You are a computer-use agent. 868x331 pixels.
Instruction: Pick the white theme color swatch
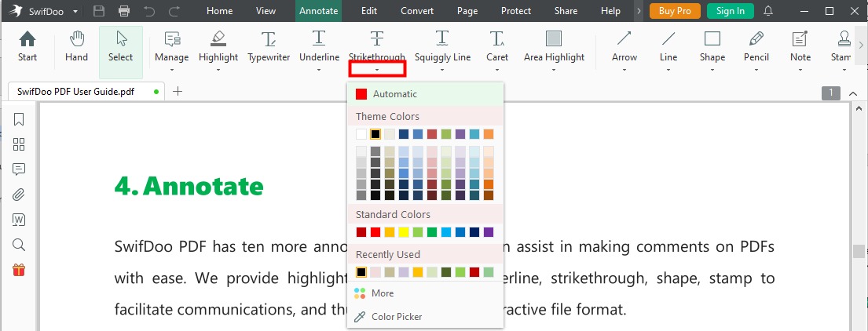coord(361,134)
